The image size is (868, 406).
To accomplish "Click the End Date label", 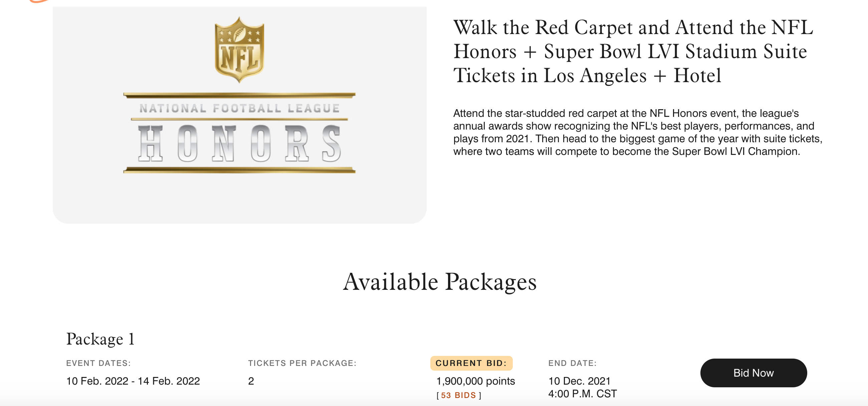I will [x=572, y=363].
